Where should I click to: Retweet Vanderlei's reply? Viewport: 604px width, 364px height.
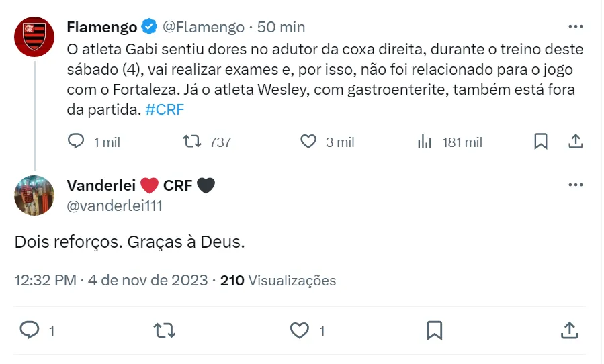tap(164, 330)
